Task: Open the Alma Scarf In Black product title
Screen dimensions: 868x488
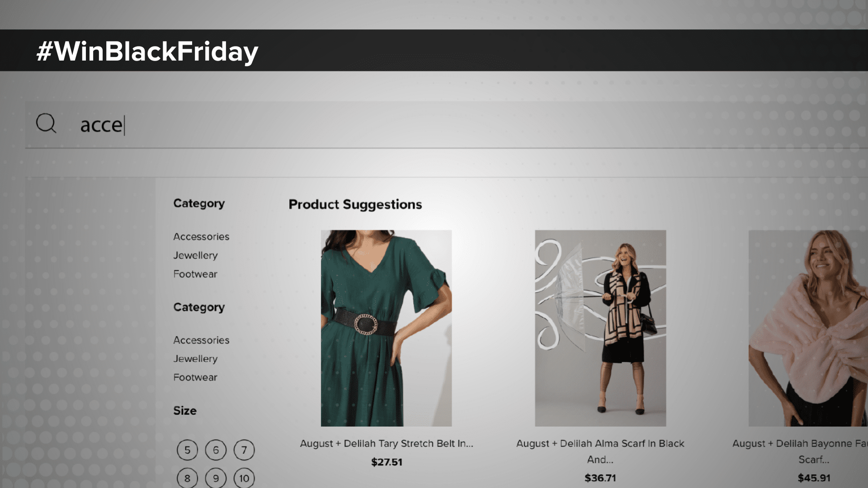Action: click(x=600, y=444)
